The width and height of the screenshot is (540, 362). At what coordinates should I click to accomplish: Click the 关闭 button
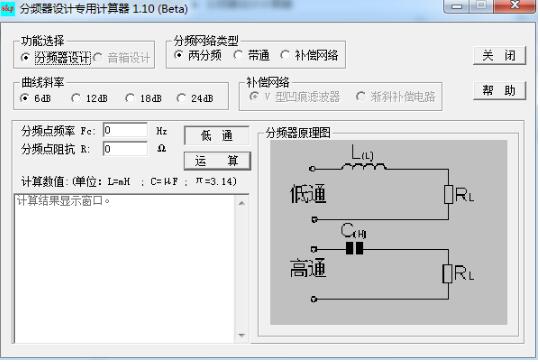(x=499, y=55)
